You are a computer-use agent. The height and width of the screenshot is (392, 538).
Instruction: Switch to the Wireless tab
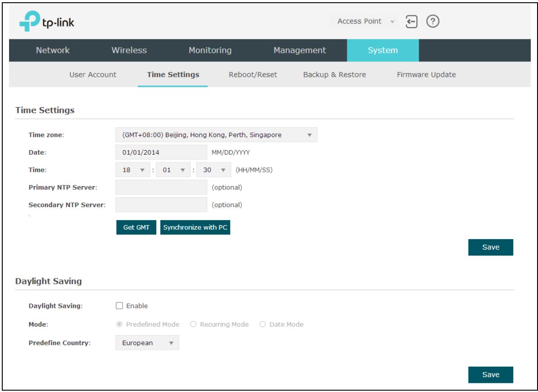point(129,50)
